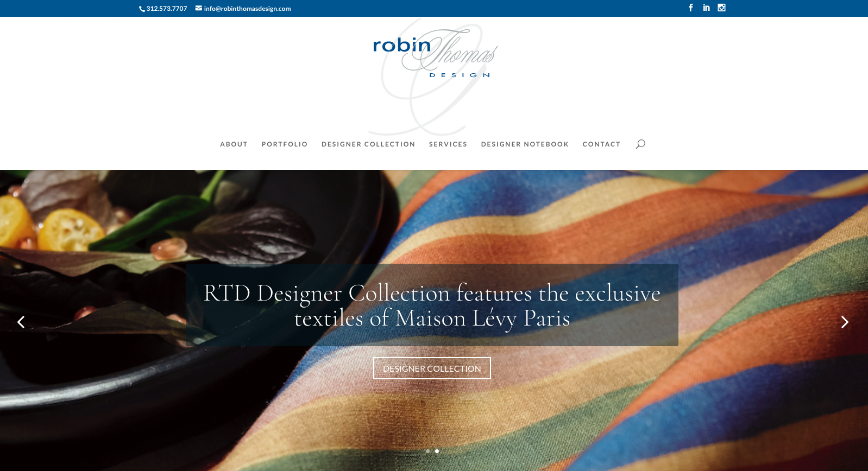Open the Contact menu item
The width and height of the screenshot is (868, 471).
tap(601, 144)
